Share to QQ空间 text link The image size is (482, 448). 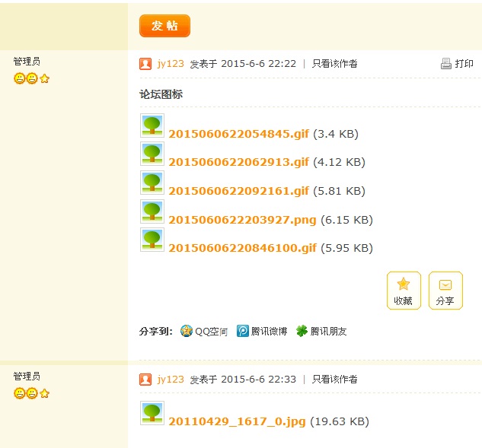tap(211, 332)
